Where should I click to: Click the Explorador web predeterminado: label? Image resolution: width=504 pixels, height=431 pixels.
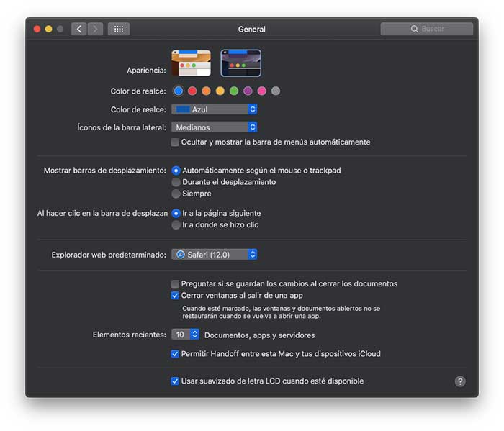pos(109,255)
